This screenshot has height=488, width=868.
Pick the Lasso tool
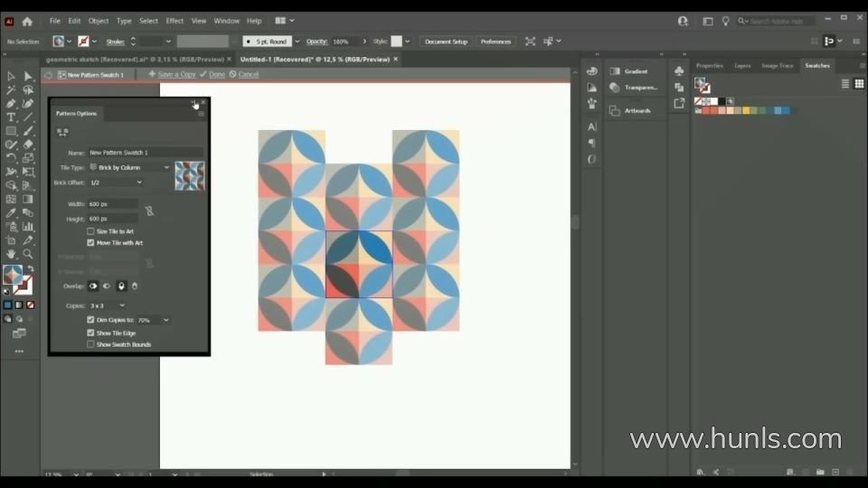pyautogui.click(x=28, y=89)
